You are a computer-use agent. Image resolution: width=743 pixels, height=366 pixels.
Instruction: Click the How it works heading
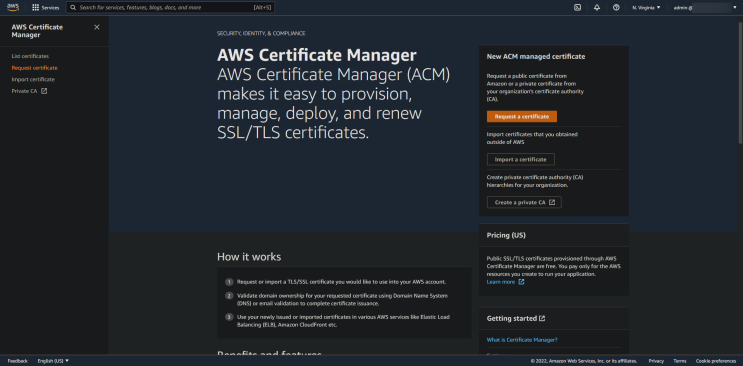[x=249, y=257]
